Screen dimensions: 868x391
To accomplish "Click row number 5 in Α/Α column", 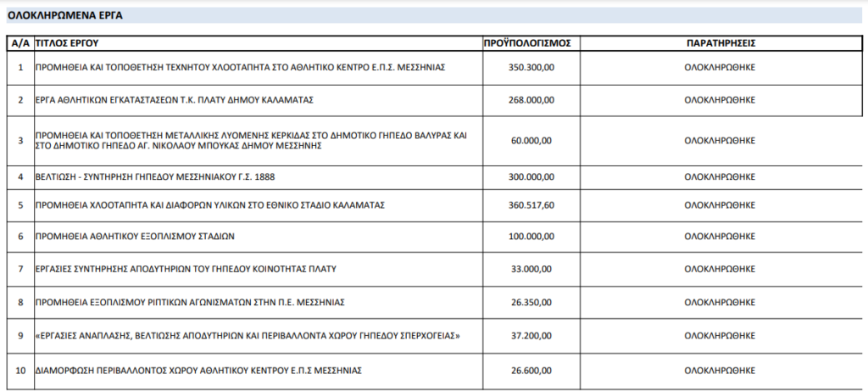I will coord(21,205).
